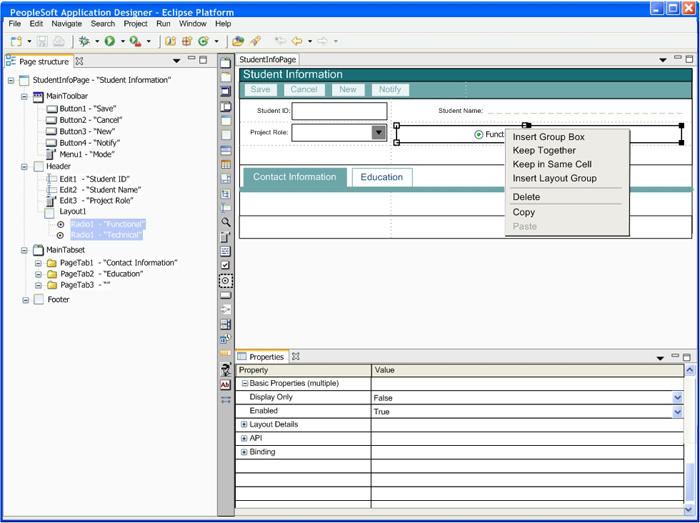Viewport: 700px width, 523px height.
Task: Click the Cancel button on page canvas
Action: point(304,89)
